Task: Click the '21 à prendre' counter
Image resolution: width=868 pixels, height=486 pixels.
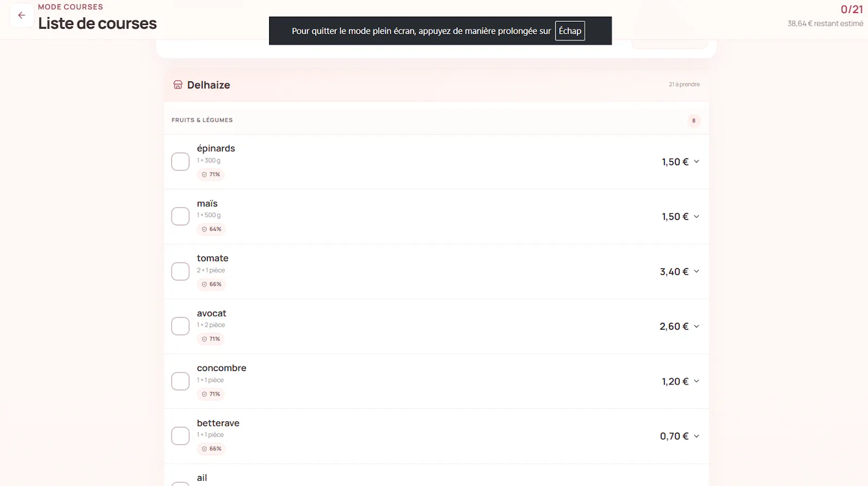Action: [x=684, y=85]
